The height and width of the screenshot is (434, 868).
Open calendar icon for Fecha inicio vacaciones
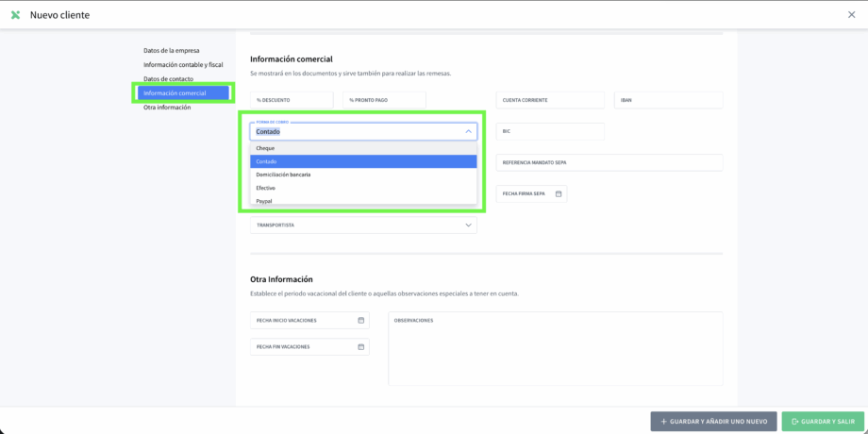[360, 321]
